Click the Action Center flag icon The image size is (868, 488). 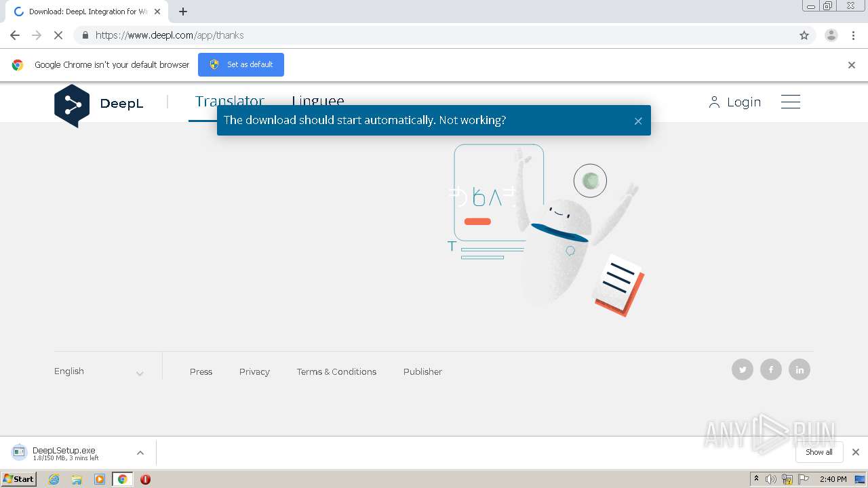804,479
